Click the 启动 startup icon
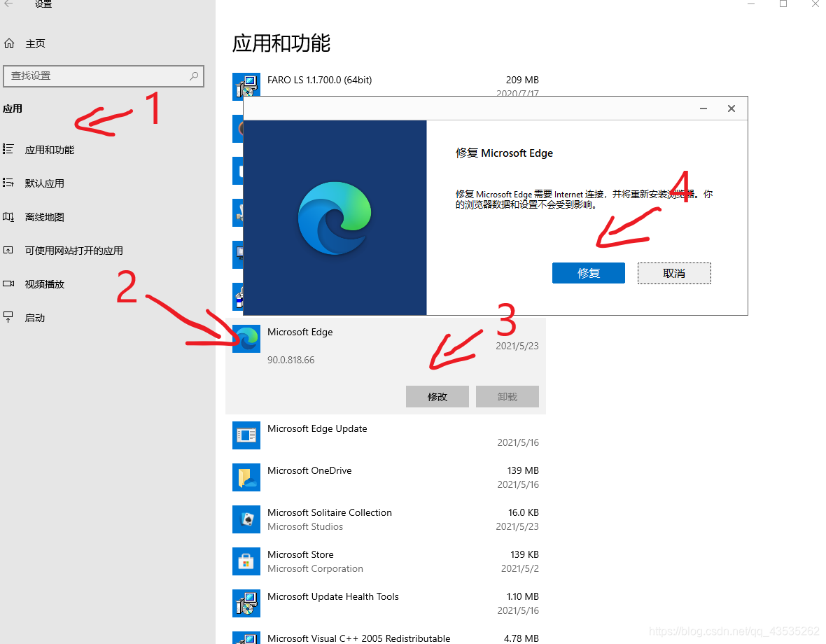826x644 pixels. tap(8, 317)
